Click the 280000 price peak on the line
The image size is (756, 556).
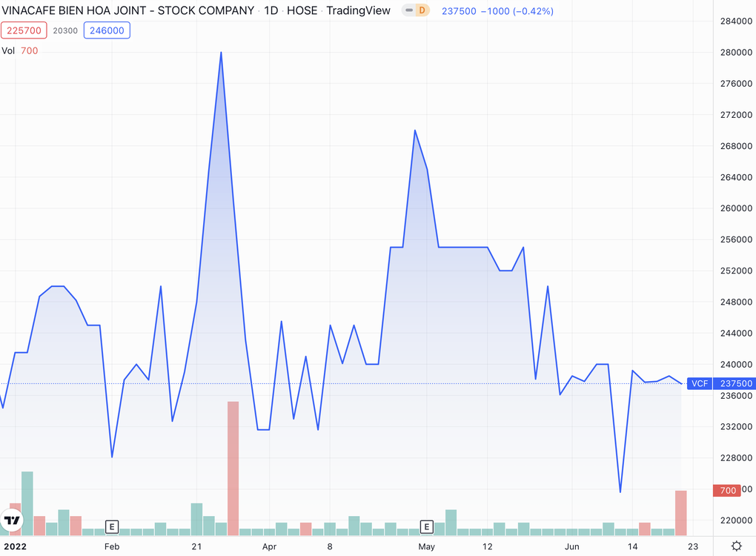pyautogui.click(x=222, y=53)
